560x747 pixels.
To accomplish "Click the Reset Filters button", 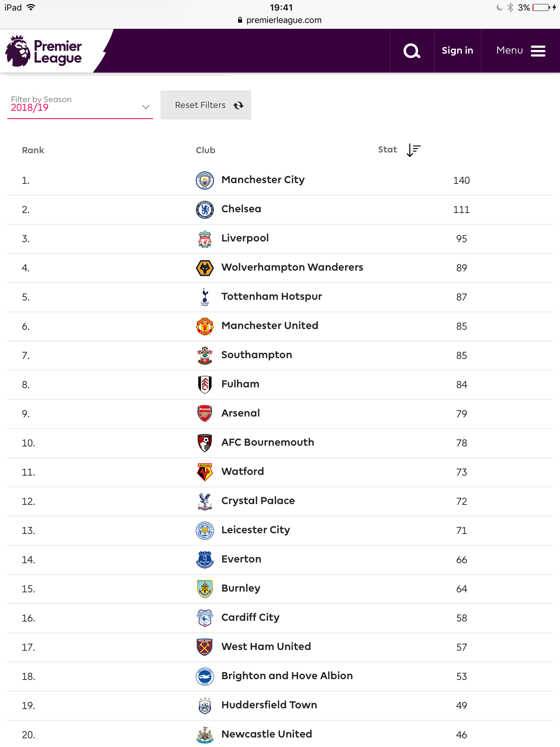I will point(206,105).
